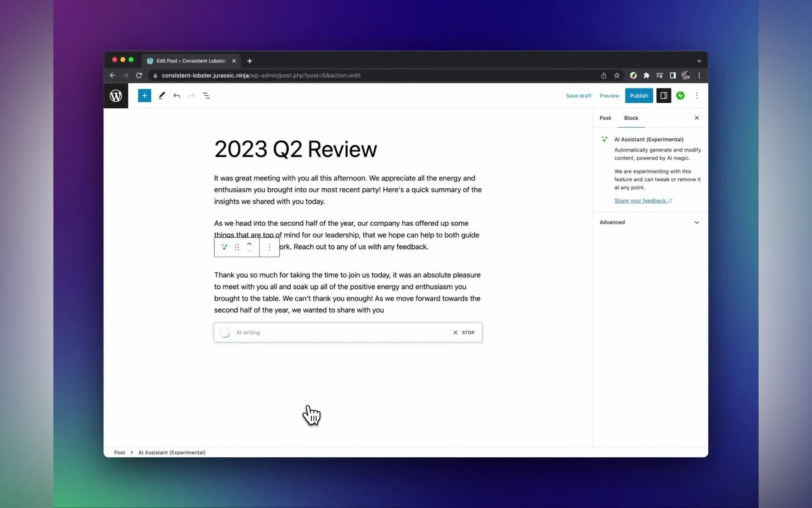This screenshot has height=508, width=812.
Task: Toggle the settings sidebar panel button
Action: [663, 96]
